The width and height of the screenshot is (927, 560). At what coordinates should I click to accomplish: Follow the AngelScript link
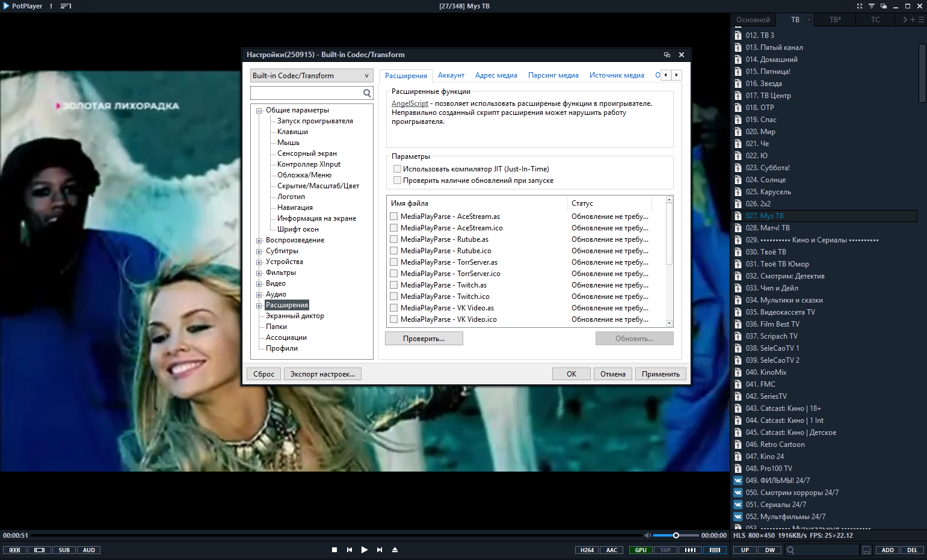(410, 103)
